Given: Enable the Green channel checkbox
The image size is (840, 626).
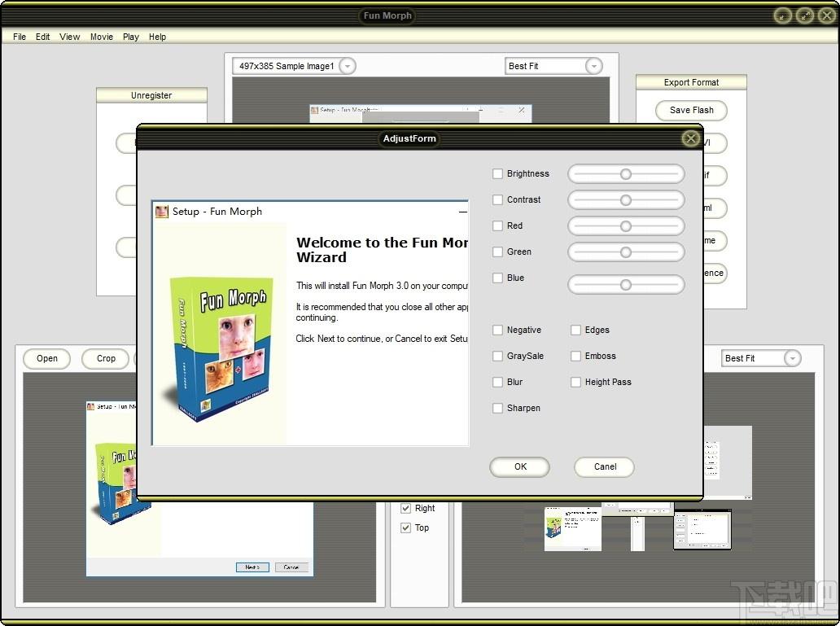Looking at the screenshot, I should [x=497, y=252].
